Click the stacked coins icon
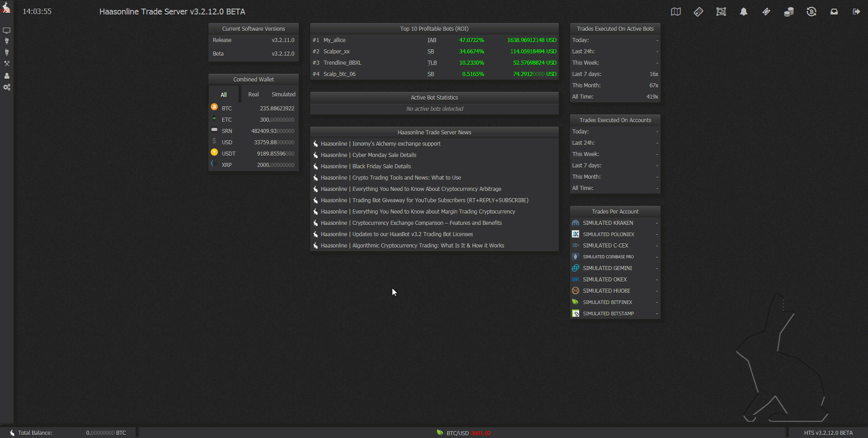Screen dimensions: 868x438 pyautogui.click(x=789, y=12)
